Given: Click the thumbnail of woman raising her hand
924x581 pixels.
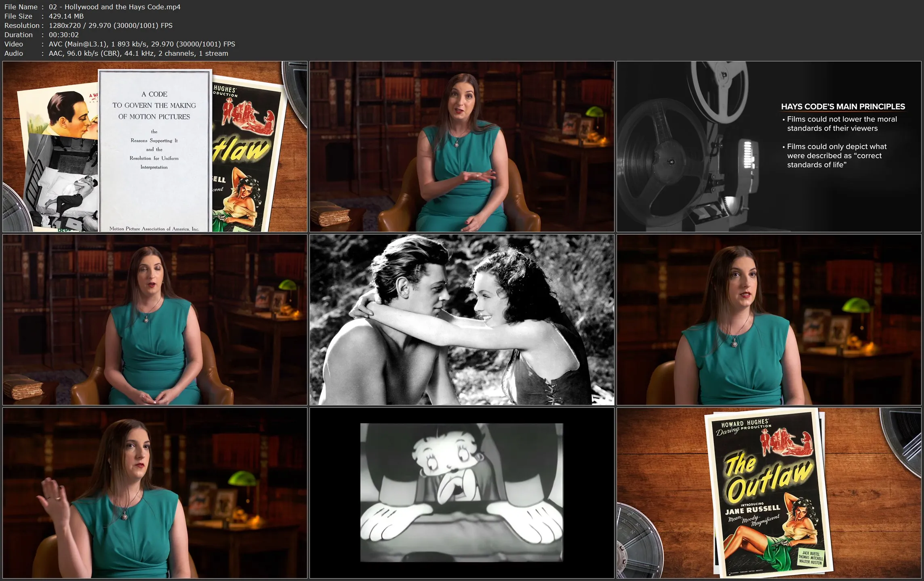Looking at the screenshot, I should [x=155, y=493].
